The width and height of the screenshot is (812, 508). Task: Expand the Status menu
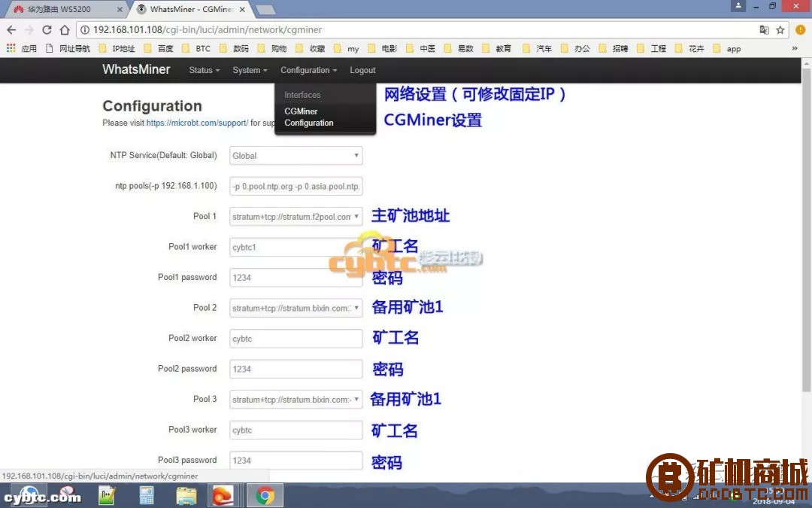click(x=204, y=70)
